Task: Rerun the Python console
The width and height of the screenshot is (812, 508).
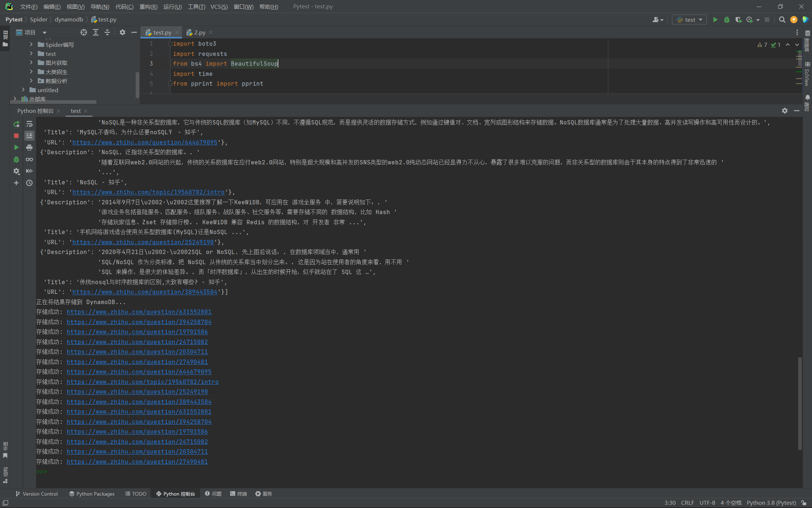Action: (16, 124)
